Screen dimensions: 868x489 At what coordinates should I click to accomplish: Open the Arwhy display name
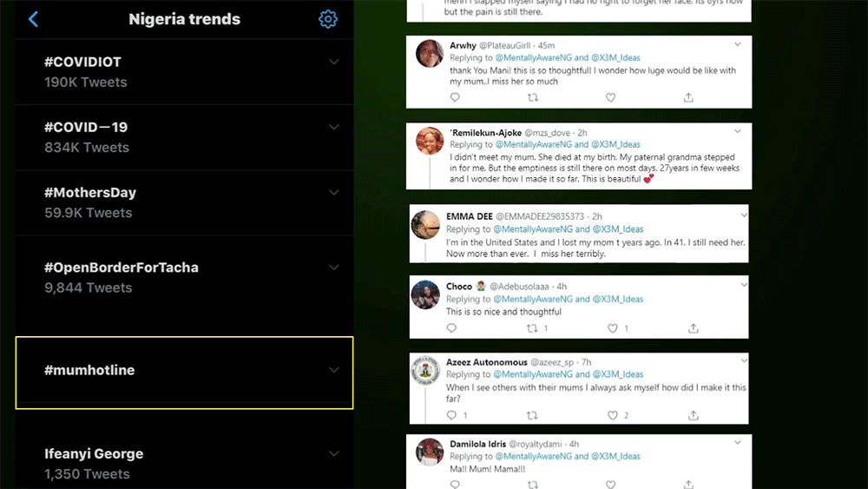click(463, 45)
